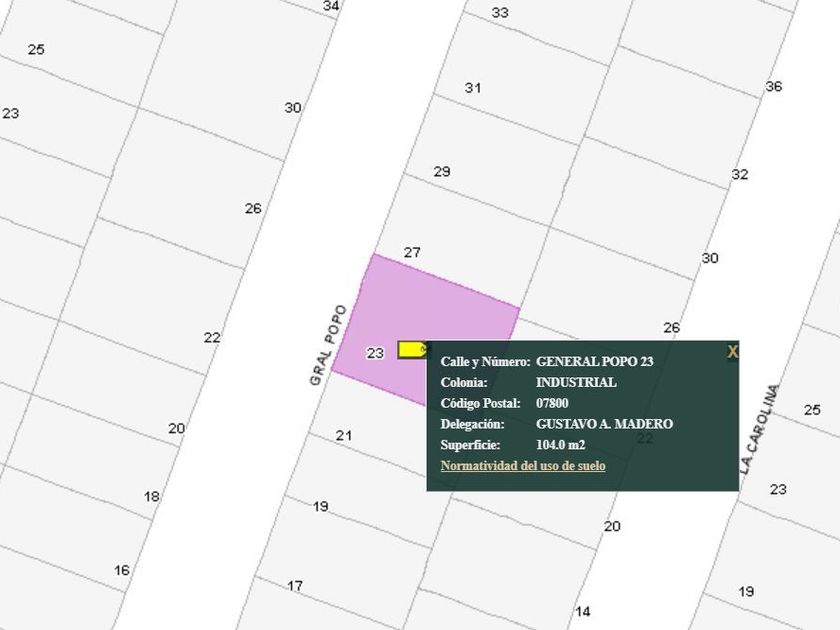Click the GENERAL POPO 23 address text

595,362
